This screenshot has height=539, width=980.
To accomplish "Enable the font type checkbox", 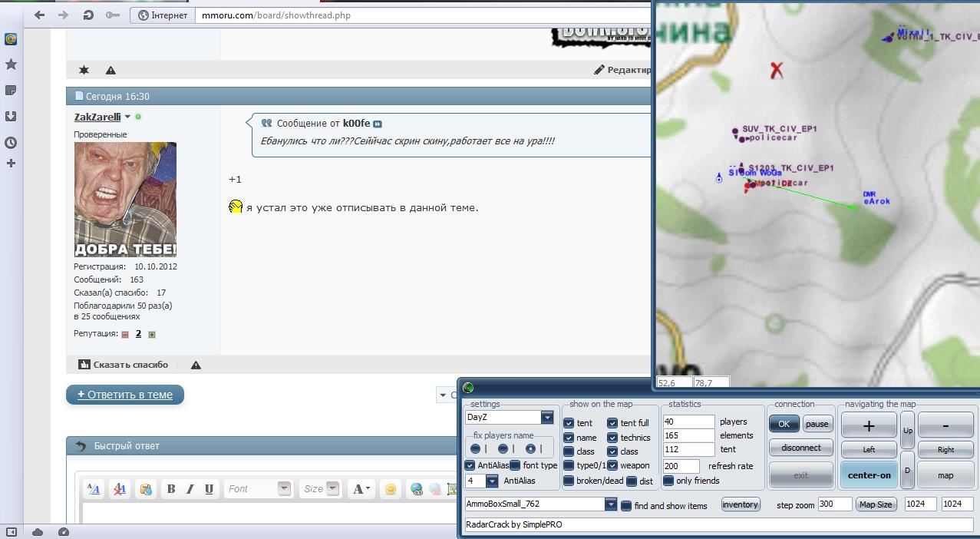I will click(515, 465).
